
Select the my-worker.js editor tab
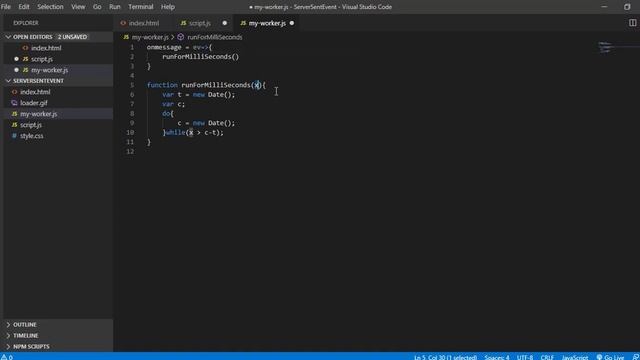point(267,23)
